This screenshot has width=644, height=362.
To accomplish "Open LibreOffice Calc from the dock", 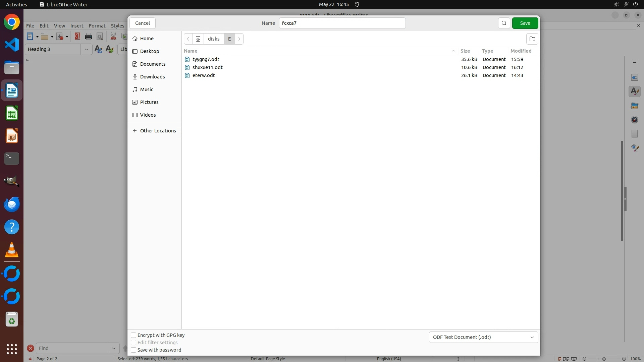I will [x=12, y=113].
